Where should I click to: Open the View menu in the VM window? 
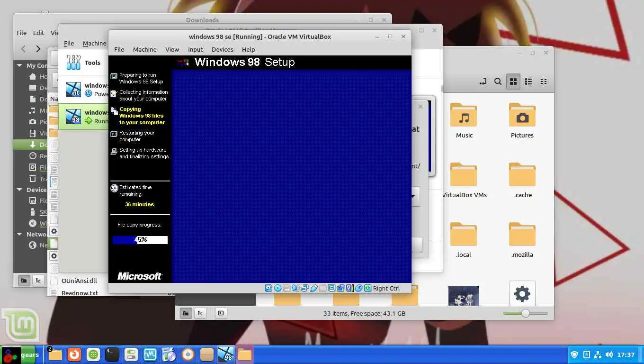coord(172,49)
